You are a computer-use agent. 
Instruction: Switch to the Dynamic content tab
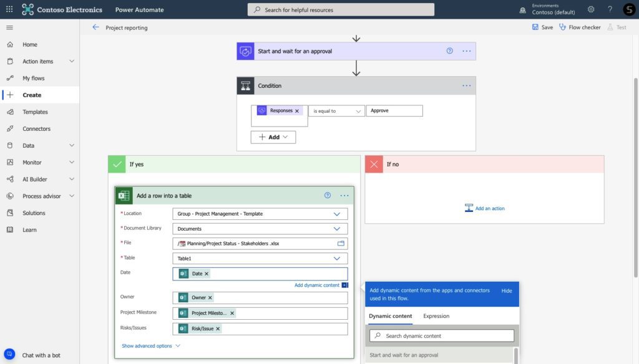pos(391,316)
